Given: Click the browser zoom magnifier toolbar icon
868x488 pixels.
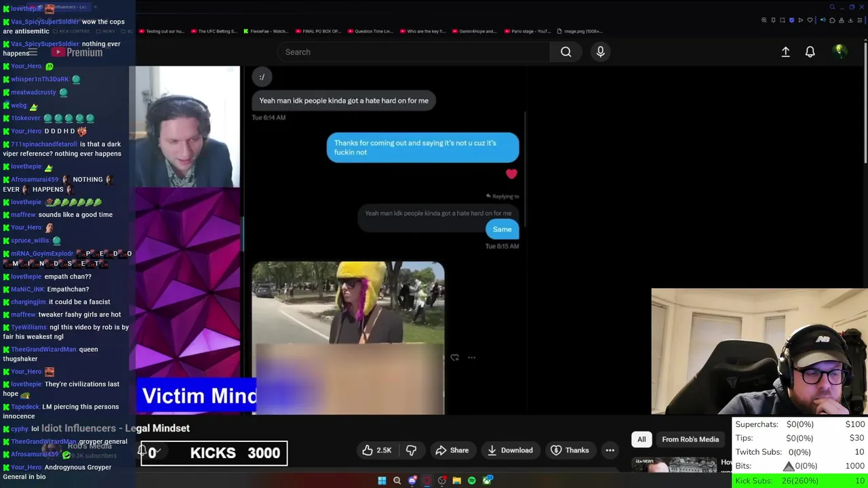Looking at the screenshot, I should click(764, 20).
